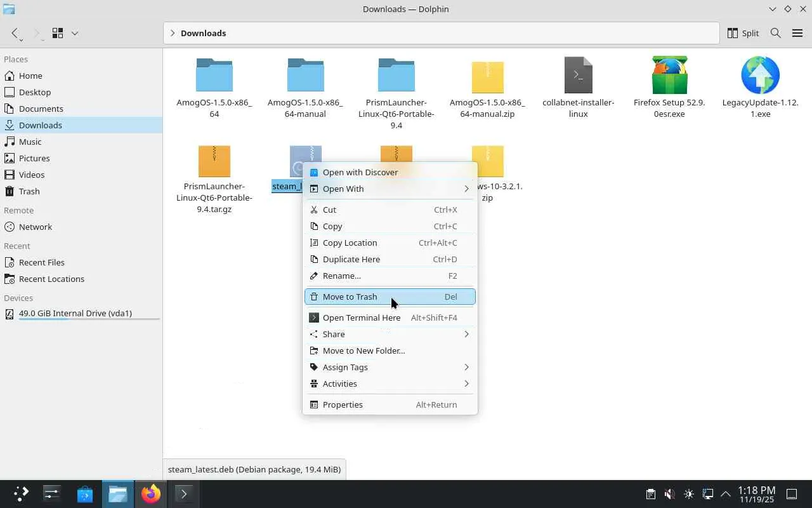Choose Copy from the context menu
Screen dimensions: 812x508
click(390, 226)
